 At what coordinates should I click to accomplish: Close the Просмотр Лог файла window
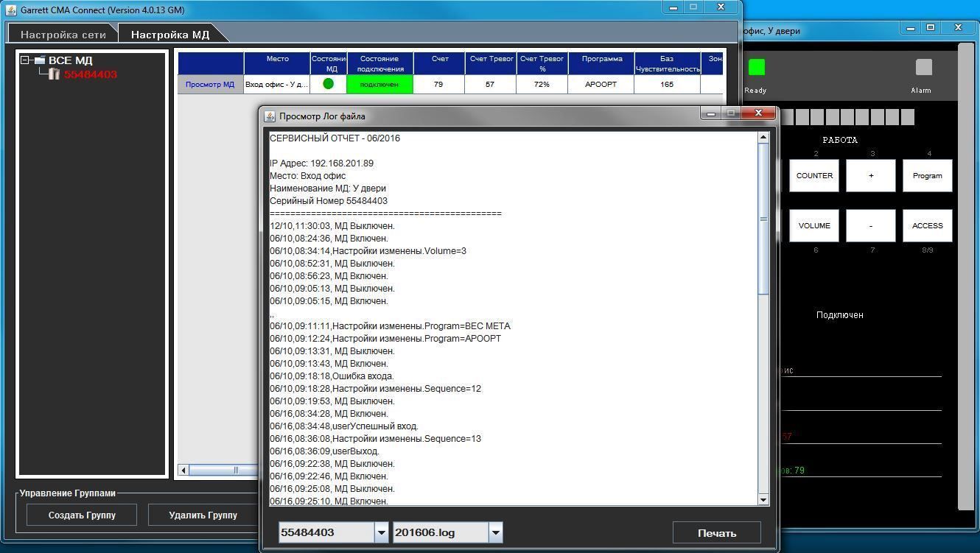pos(758,113)
